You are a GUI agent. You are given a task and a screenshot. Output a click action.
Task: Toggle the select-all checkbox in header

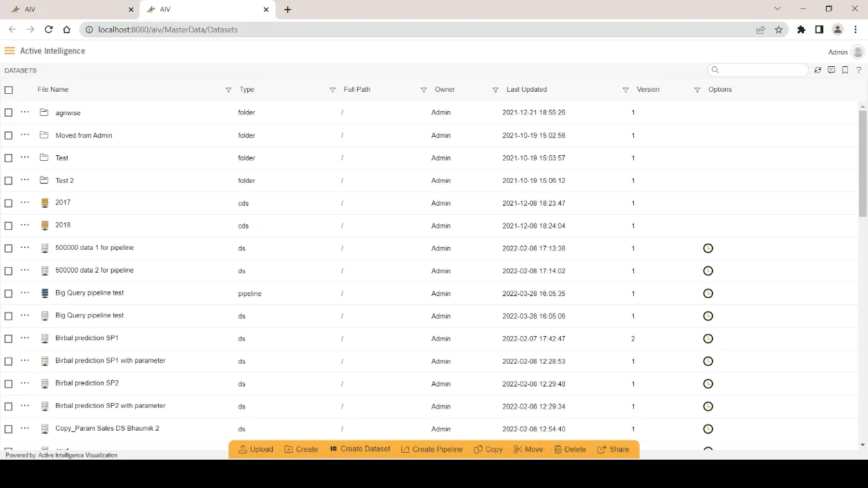click(x=9, y=90)
